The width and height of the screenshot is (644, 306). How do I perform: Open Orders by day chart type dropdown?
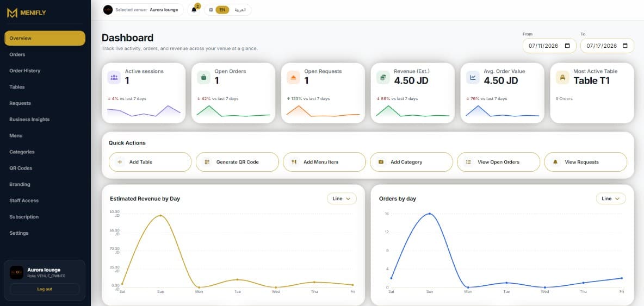[611, 198]
